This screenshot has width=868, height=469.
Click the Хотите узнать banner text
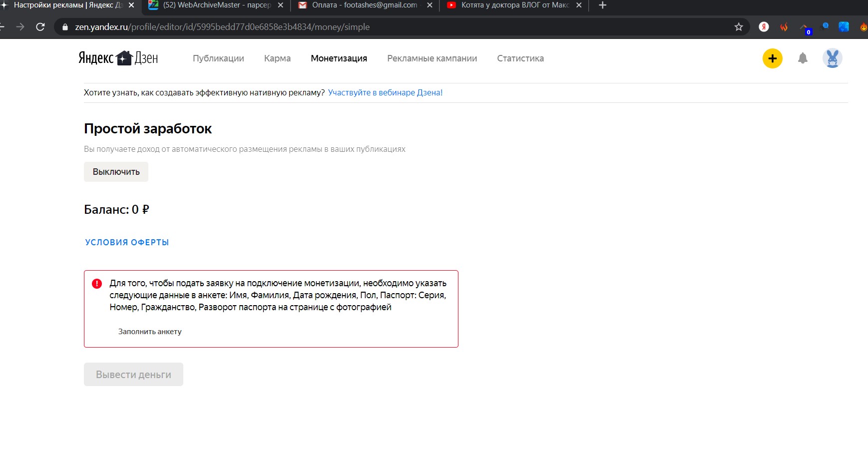(204, 92)
